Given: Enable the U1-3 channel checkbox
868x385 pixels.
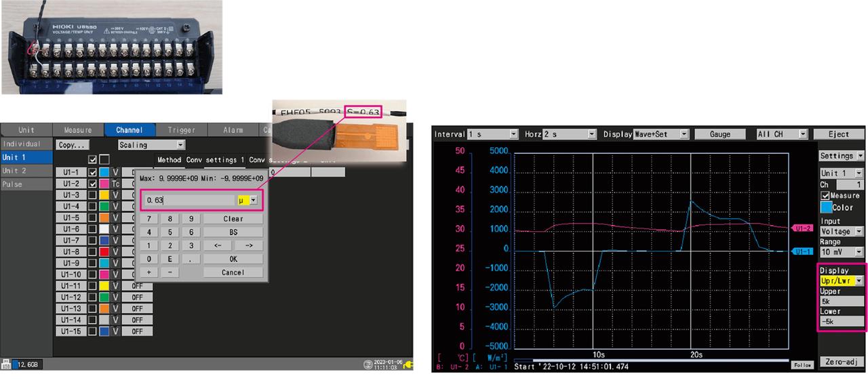Looking at the screenshot, I should click(93, 195).
